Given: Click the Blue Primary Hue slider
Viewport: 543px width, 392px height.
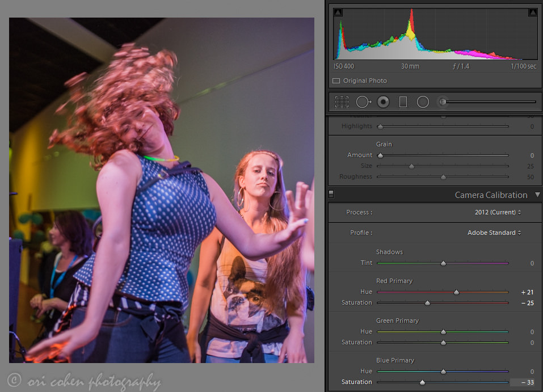Looking at the screenshot, I should pos(443,372).
